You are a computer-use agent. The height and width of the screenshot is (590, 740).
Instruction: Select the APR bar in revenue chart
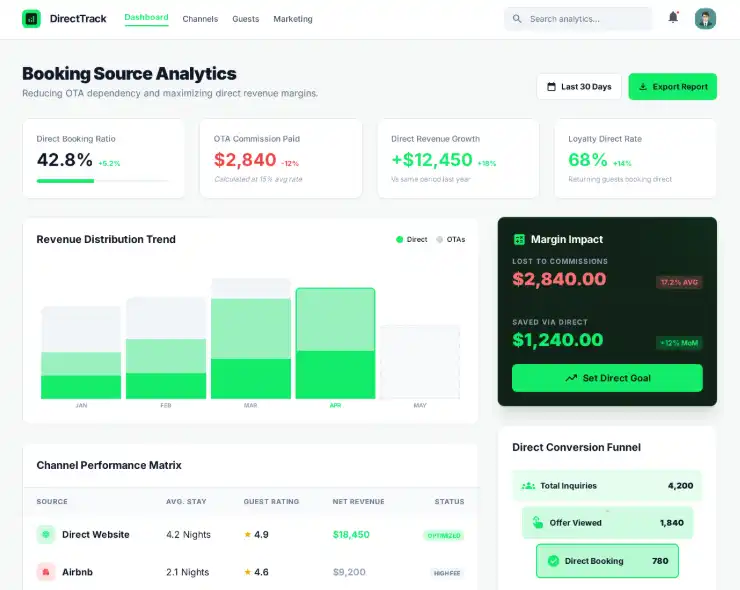point(335,344)
